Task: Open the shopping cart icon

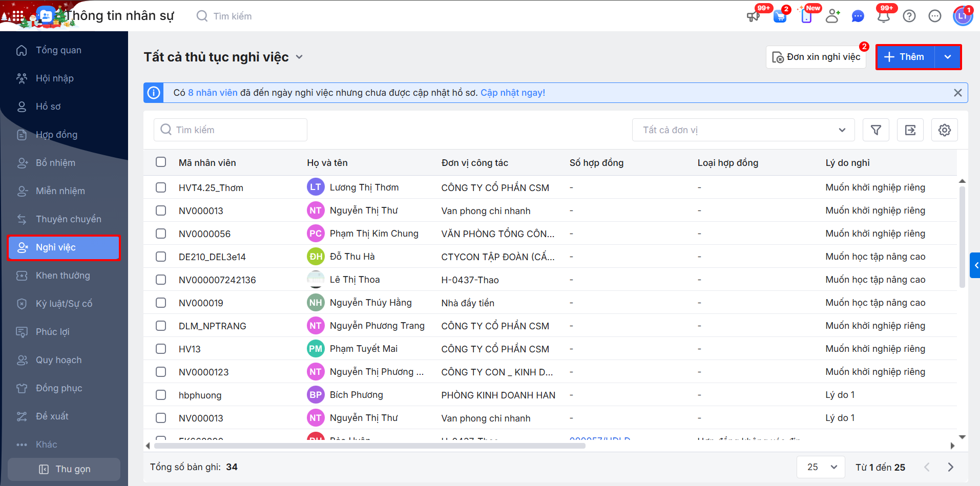Action: (780, 16)
